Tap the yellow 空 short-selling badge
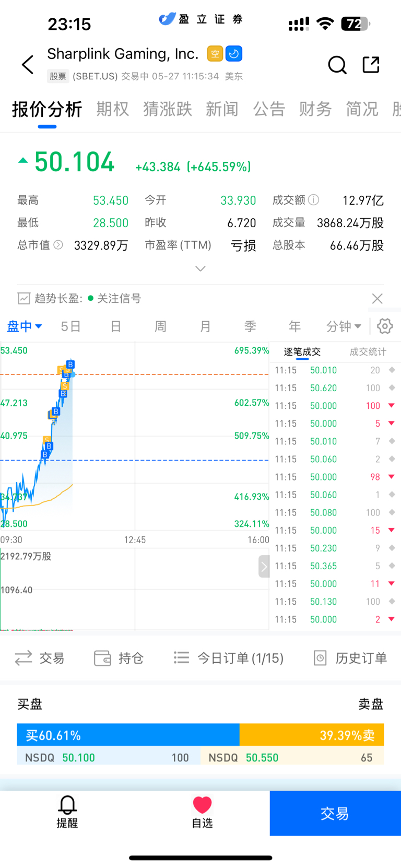The height and width of the screenshot is (868, 401). [215, 54]
